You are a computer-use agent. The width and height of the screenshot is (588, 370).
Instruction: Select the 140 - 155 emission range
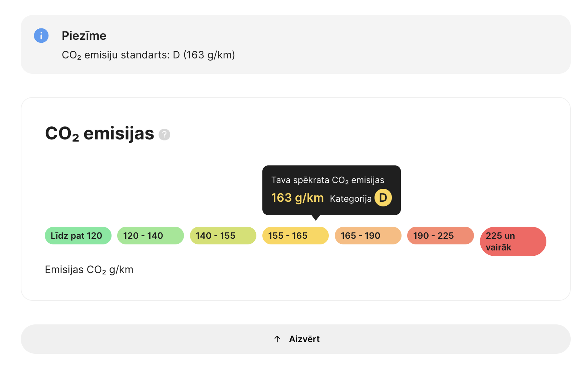pos(223,236)
